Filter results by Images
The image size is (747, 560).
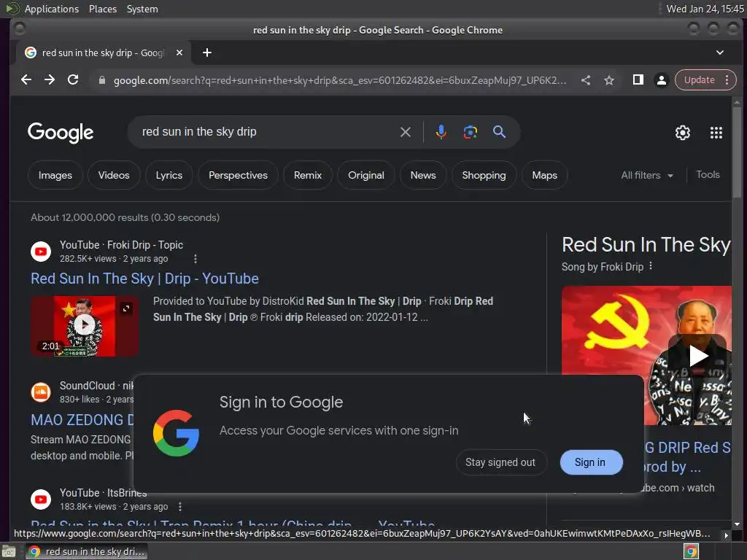(55, 175)
